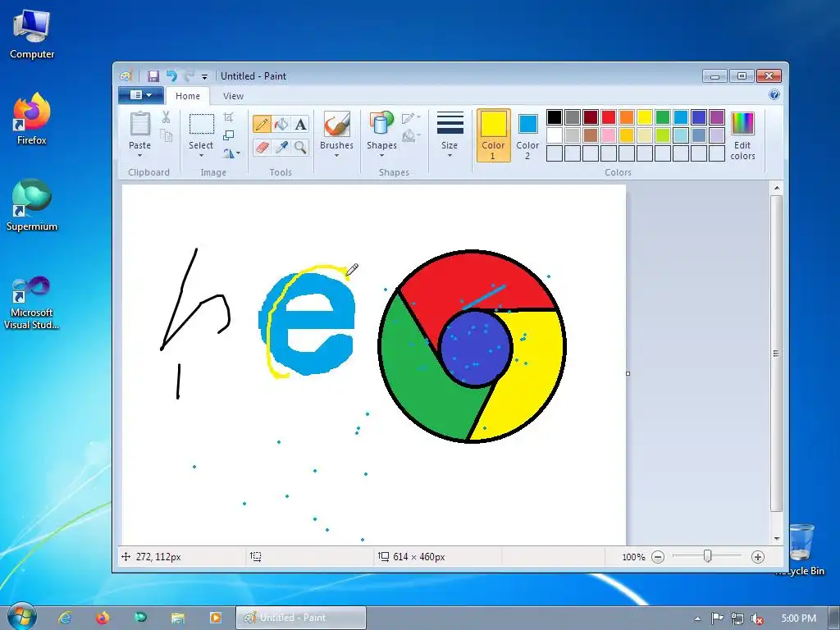Select the Color picker eyedropper tool

281,147
